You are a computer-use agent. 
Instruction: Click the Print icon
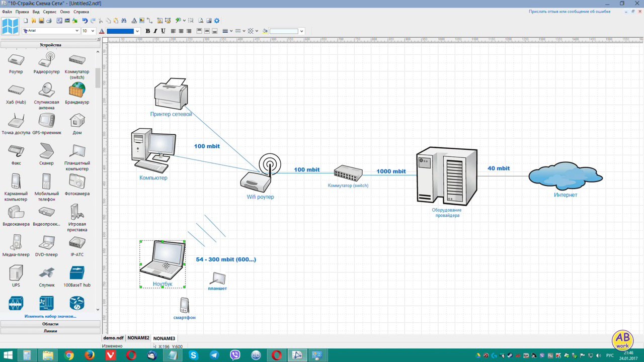49,21
